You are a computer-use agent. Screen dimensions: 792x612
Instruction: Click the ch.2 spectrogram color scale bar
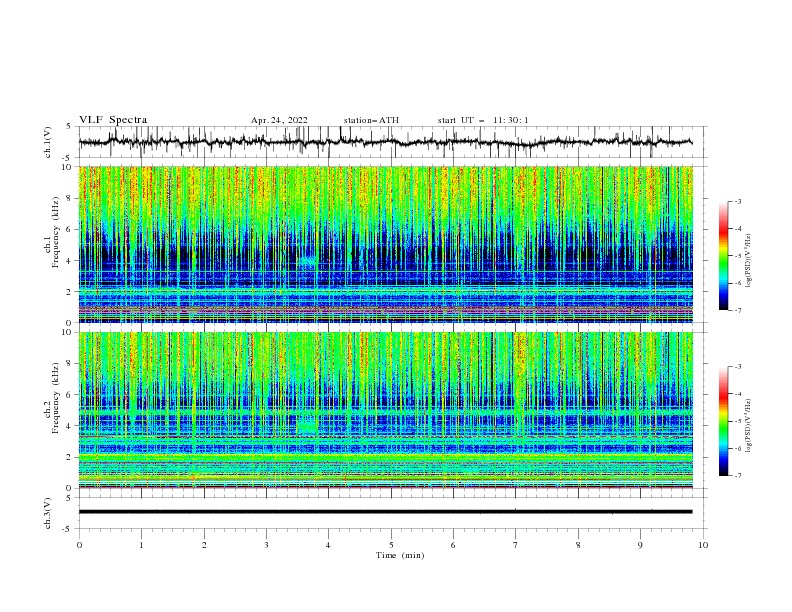[x=723, y=421]
